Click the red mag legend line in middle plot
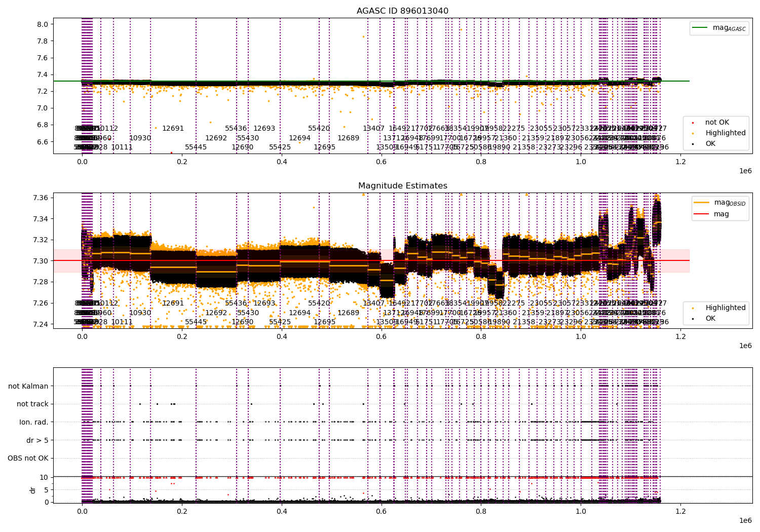The width and height of the screenshot is (760, 532). (x=701, y=214)
